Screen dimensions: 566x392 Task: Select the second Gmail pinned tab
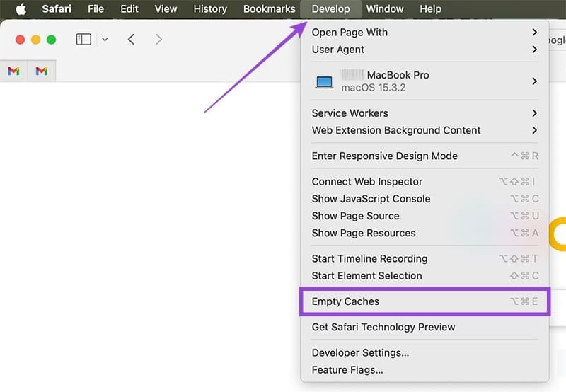(x=42, y=71)
